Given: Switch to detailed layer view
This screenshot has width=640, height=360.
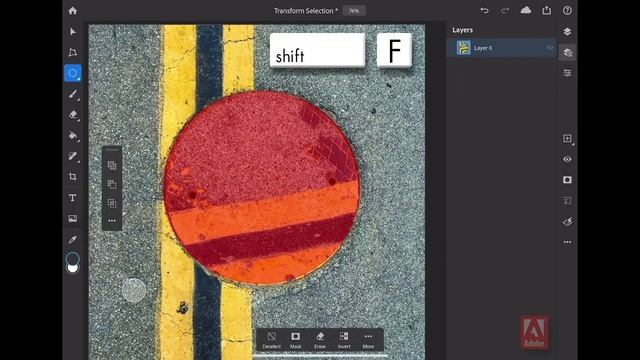Looking at the screenshot, I should point(567,52).
